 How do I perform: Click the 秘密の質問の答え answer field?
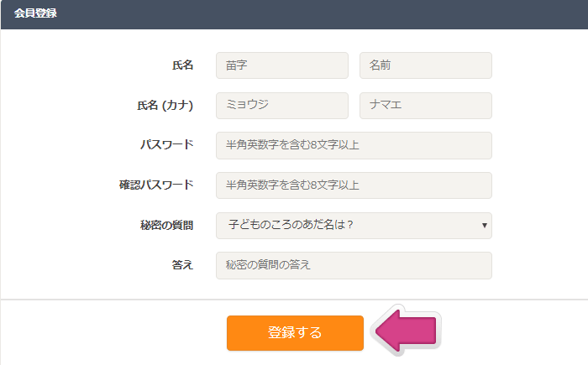[x=354, y=265]
